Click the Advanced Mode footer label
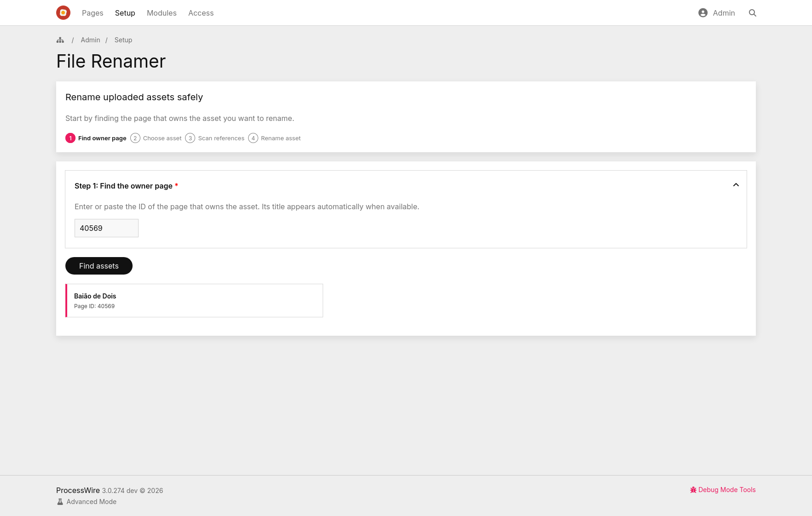The height and width of the screenshot is (516, 812). pos(91,502)
